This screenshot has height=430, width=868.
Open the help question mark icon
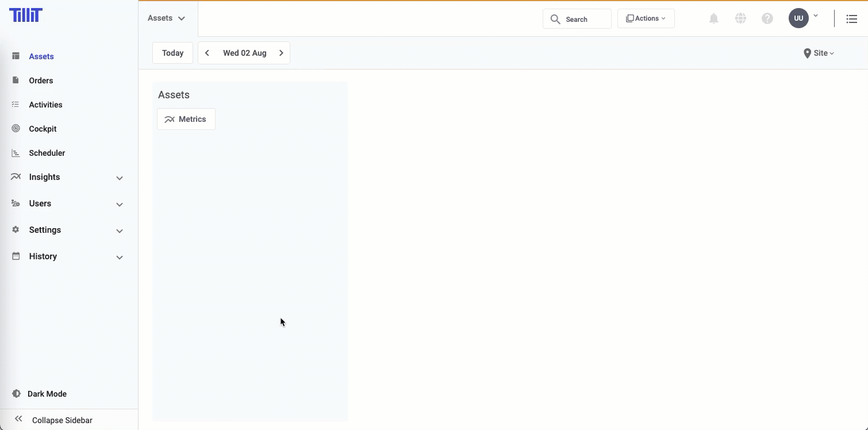pyautogui.click(x=767, y=19)
